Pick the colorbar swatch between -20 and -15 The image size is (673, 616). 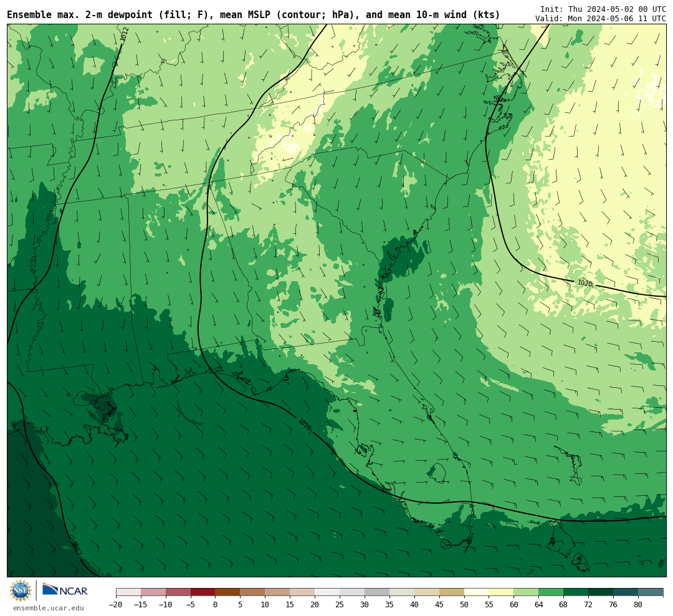click(128, 592)
